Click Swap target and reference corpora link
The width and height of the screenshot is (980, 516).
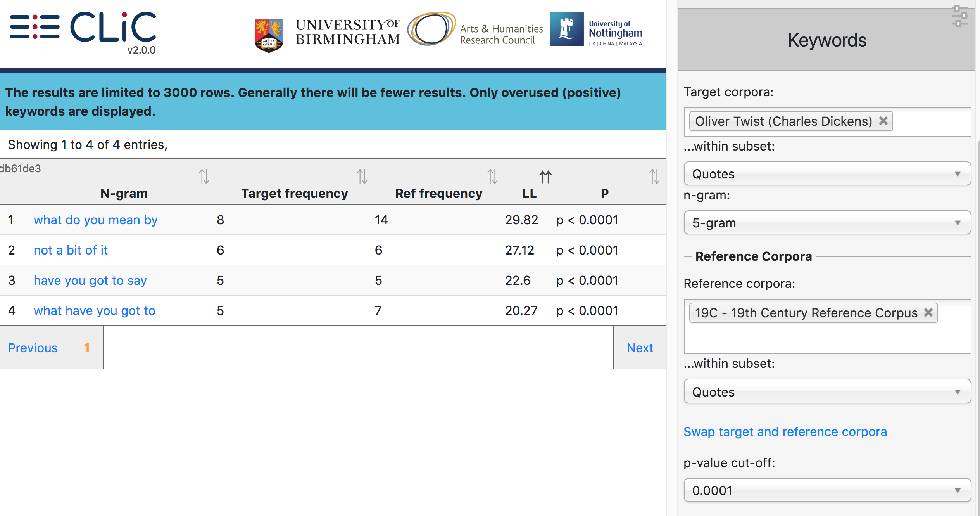785,432
